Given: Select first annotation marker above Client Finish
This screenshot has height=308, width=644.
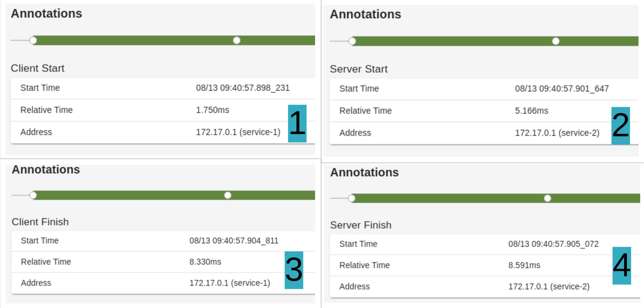Looking at the screenshot, I should 33,195.
